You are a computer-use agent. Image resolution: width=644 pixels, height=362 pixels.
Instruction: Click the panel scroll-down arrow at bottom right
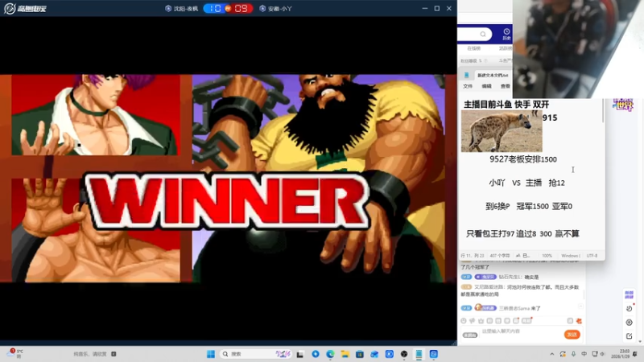(x=640, y=341)
